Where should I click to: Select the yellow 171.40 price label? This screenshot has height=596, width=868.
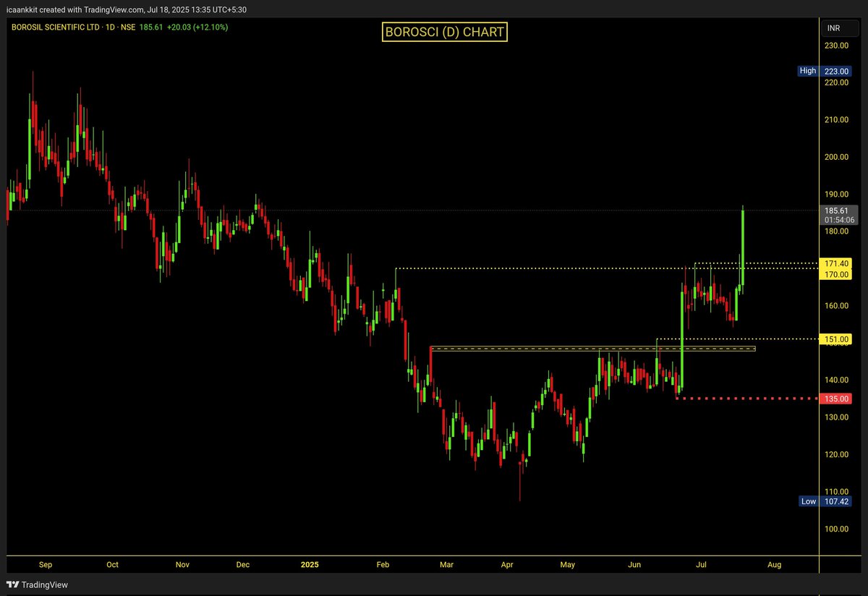click(835, 263)
